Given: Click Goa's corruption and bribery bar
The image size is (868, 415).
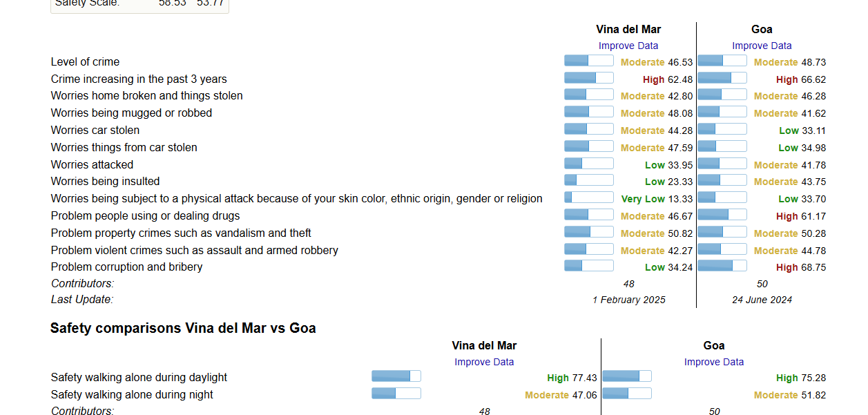Looking at the screenshot, I should point(722,266).
